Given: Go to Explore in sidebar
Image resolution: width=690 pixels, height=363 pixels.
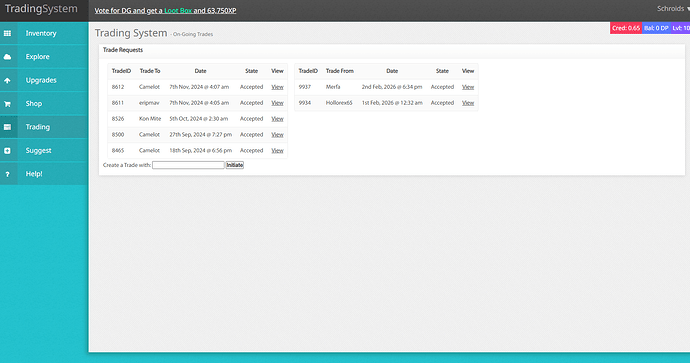Looking at the screenshot, I should pyautogui.click(x=44, y=57).
